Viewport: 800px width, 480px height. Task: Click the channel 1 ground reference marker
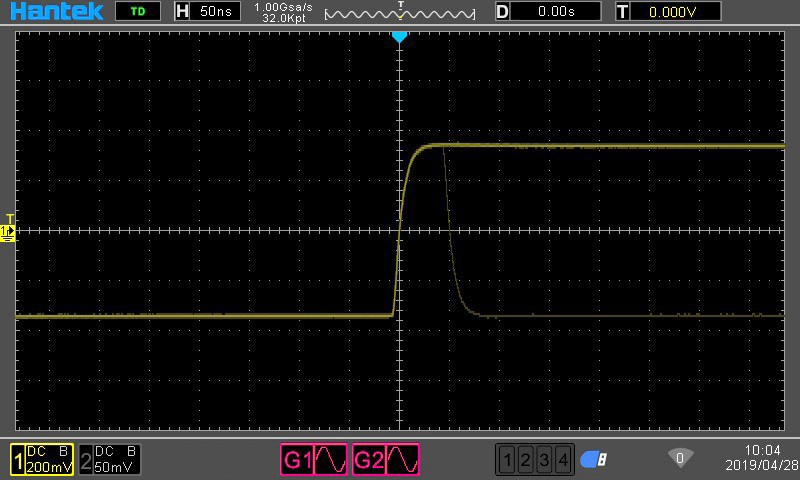coord(8,233)
